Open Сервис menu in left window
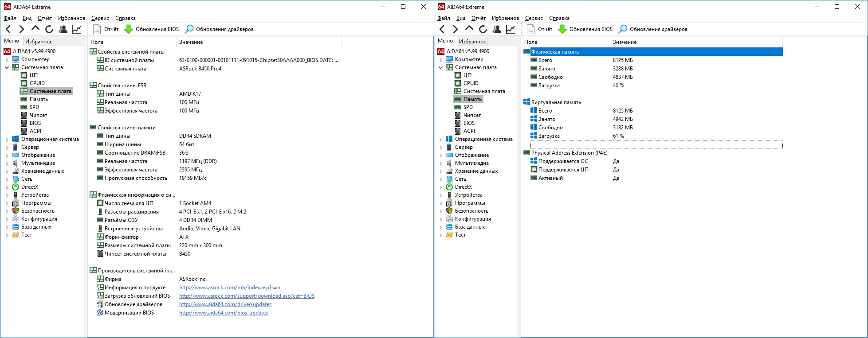 (100, 18)
